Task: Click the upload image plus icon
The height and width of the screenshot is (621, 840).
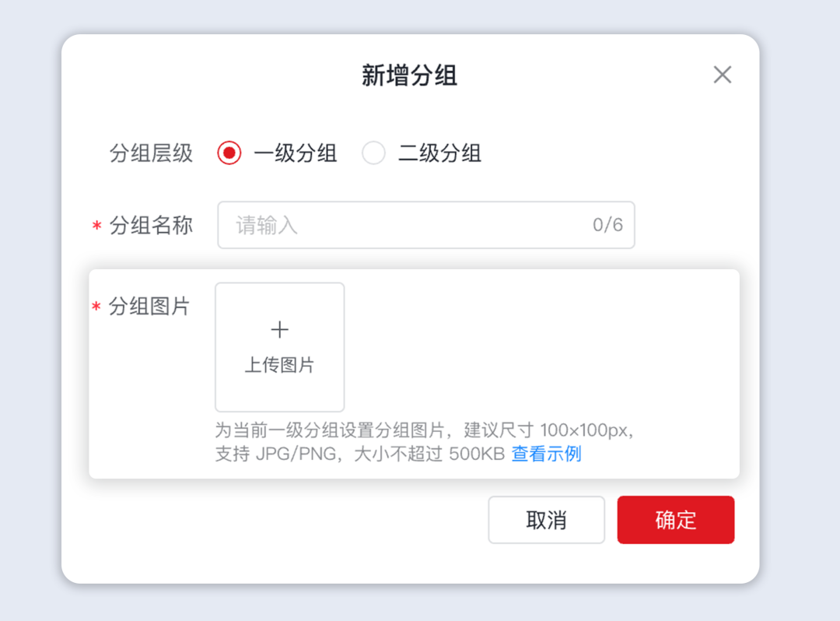Action: [x=279, y=330]
